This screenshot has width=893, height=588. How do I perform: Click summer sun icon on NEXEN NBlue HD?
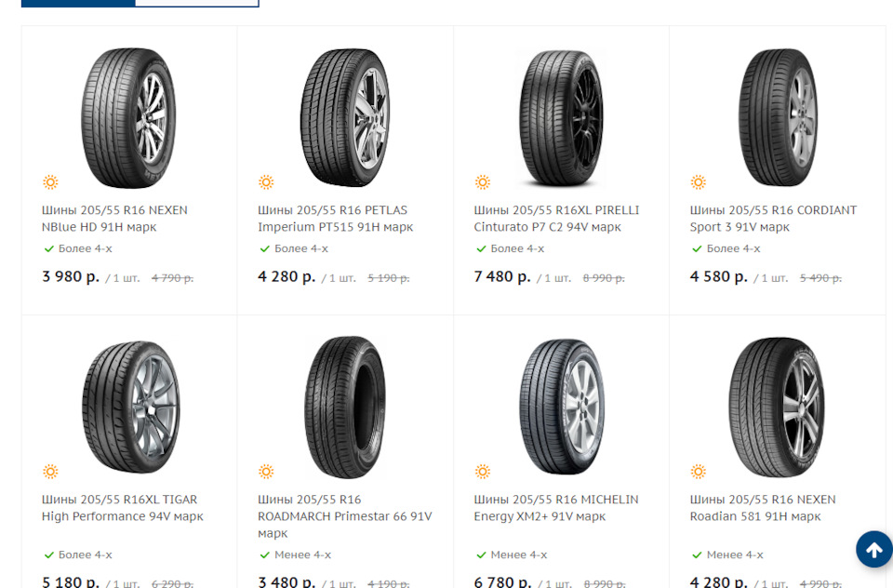(x=50, y=182)
